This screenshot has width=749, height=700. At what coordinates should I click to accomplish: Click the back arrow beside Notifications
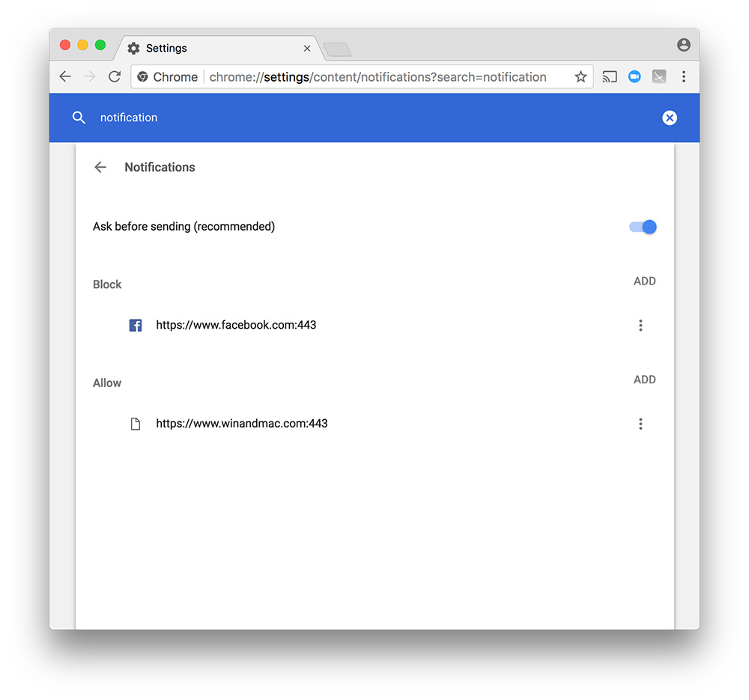(100, 167)
